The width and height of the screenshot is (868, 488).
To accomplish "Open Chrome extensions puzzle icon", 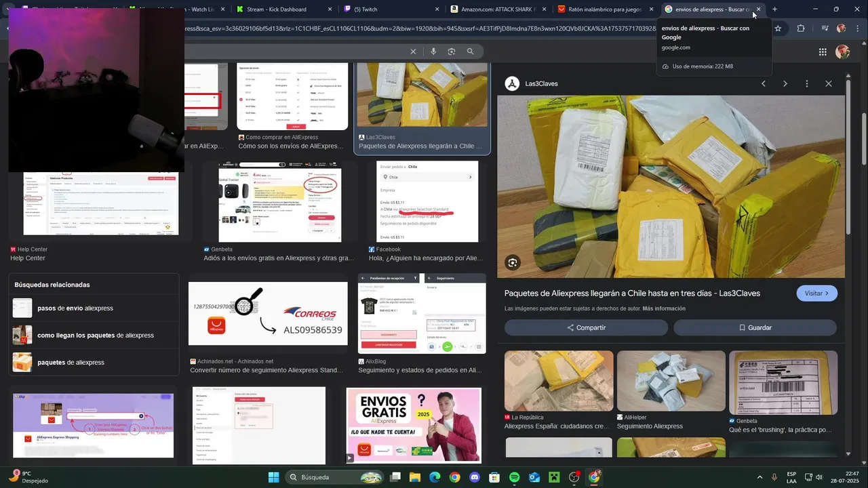I will tap(801, 28).
